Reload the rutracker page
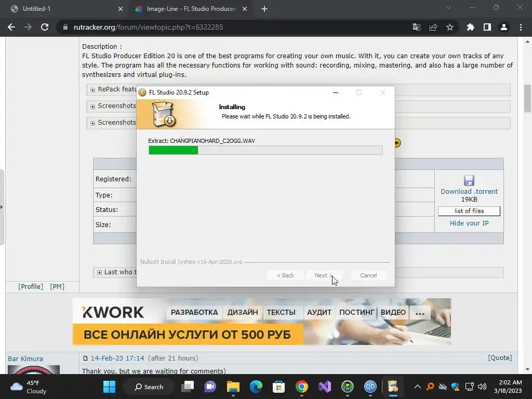 (45, 27)
